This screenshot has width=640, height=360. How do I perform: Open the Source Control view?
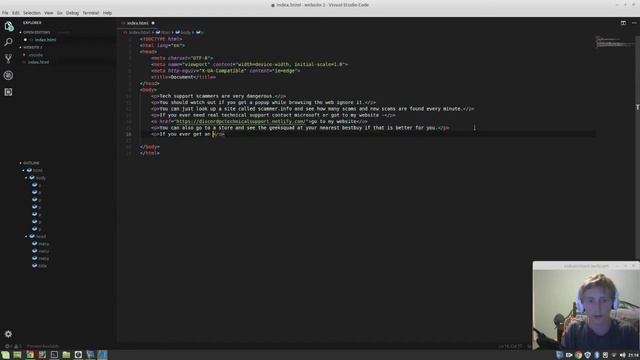click(8, 59)
